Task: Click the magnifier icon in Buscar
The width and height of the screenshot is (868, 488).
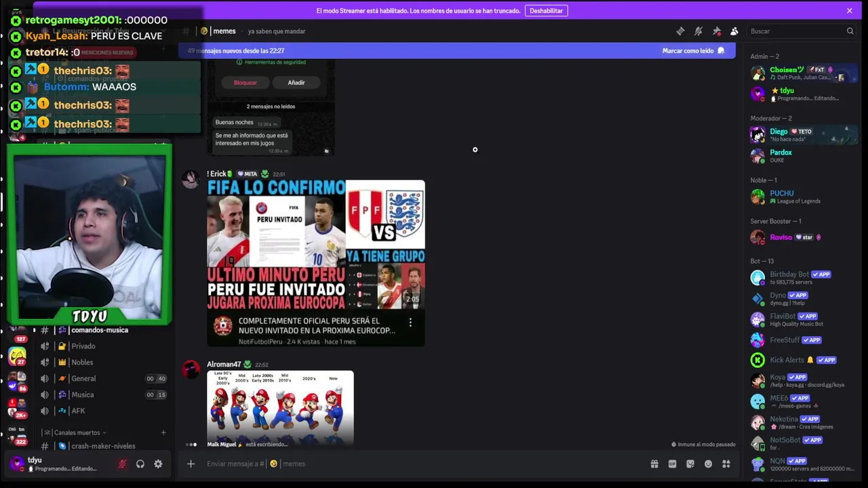Action: point(850,31)
